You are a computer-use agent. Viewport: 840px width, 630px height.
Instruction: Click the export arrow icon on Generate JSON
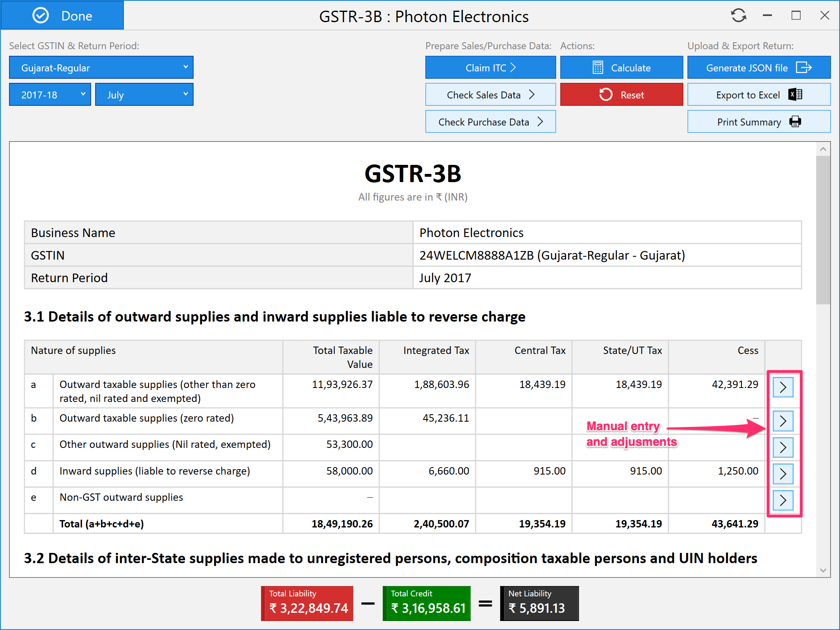pos(804,68)
